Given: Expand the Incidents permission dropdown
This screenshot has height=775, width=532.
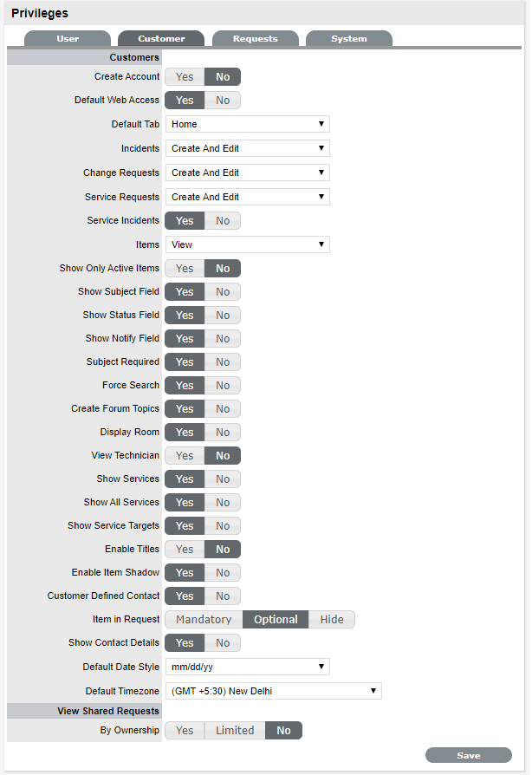Looking at the screenshot, I should coord(247,149).
